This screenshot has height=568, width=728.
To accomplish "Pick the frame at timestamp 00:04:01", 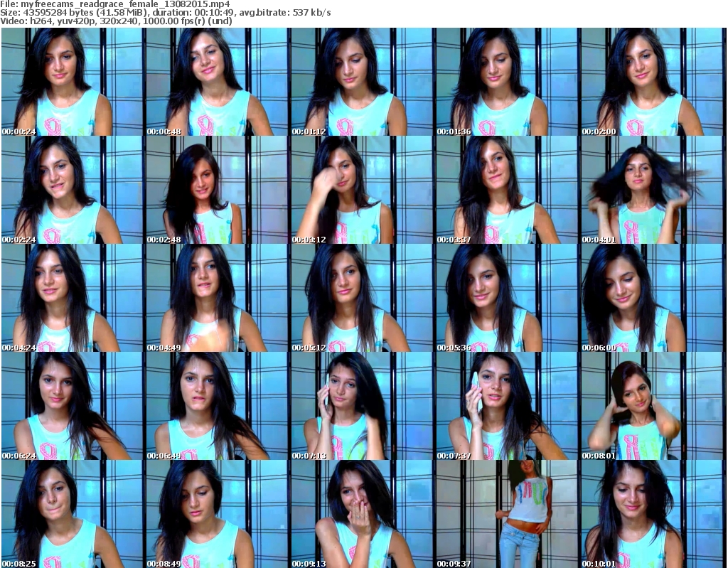I will [x=653, y=190].
